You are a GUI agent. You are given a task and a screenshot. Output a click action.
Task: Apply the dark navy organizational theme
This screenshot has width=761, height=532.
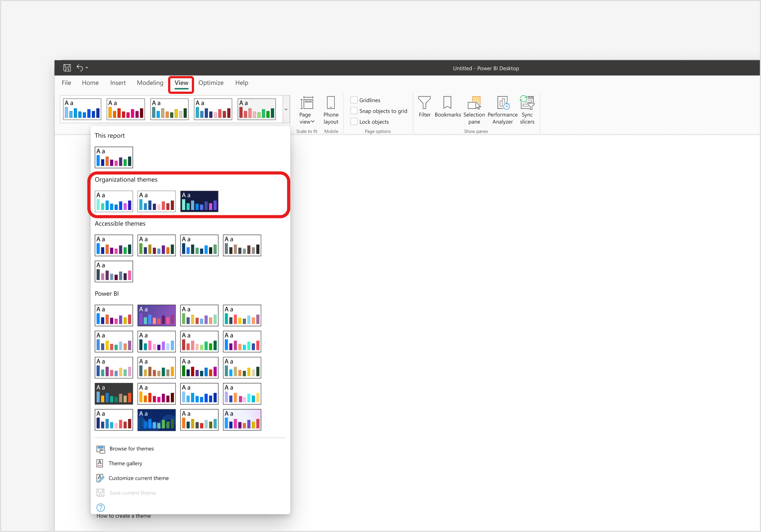[x=199, y=201]
